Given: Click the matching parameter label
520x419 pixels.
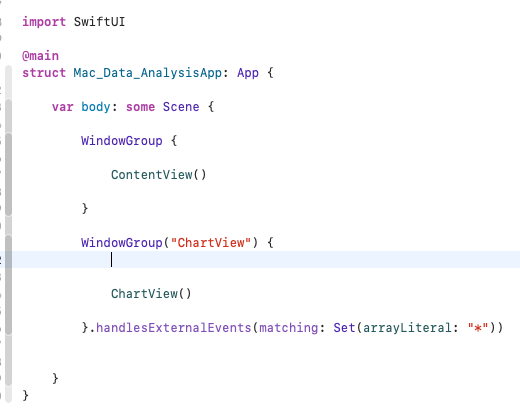Looking at the screenshot, I should click(x=289, y=328).
